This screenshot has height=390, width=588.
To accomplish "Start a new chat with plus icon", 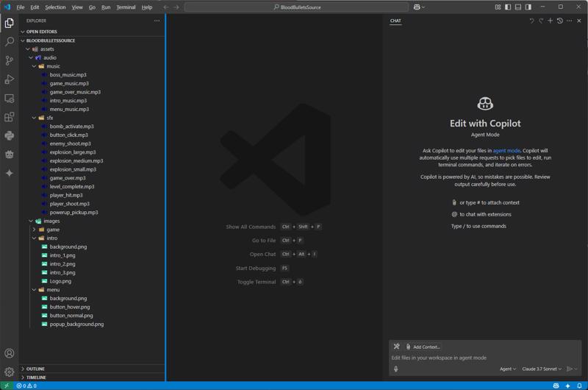I will pyautogui.click(x=550, y=21).
